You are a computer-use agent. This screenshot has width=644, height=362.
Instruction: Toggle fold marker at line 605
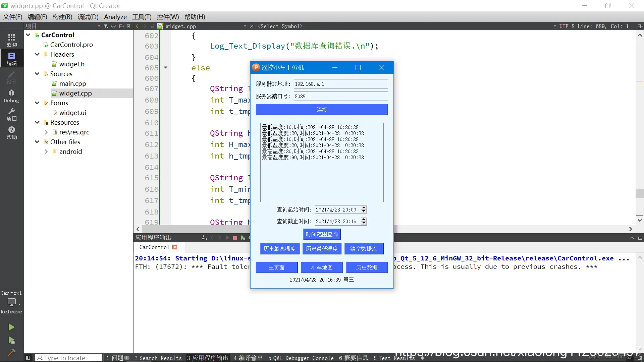click(165, 68)
